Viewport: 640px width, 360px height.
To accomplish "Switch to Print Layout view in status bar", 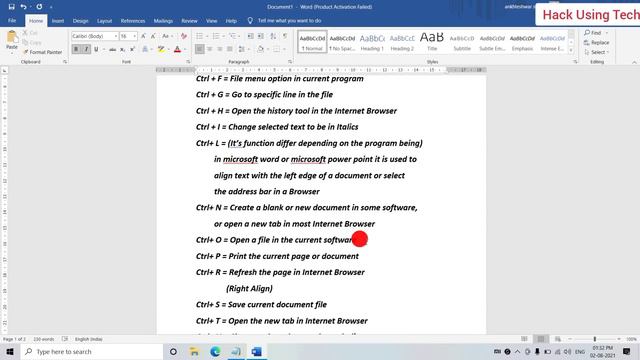I will tap(541, 339).
